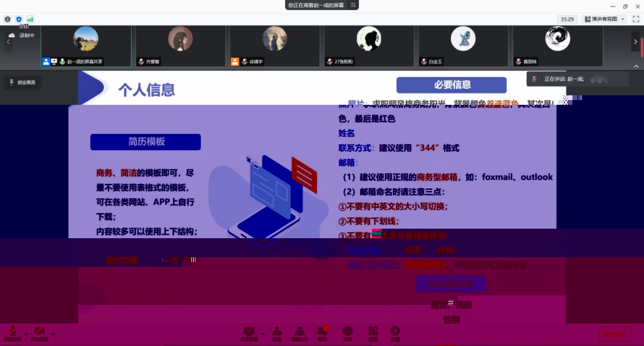Click 赵一成's screen sharing icon
The width and height of the screenshot is (644, 346).
[54, 61]
